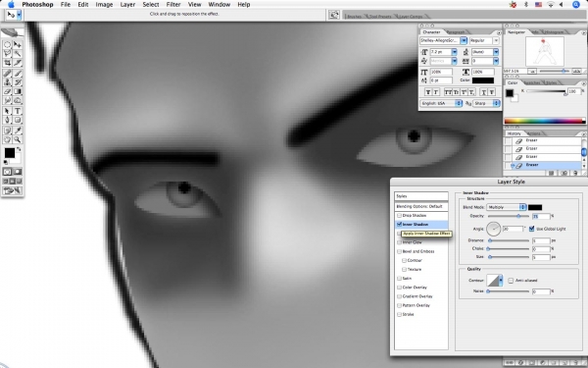Click the Opacity slider in Layer Style

[x=508, y=216]
